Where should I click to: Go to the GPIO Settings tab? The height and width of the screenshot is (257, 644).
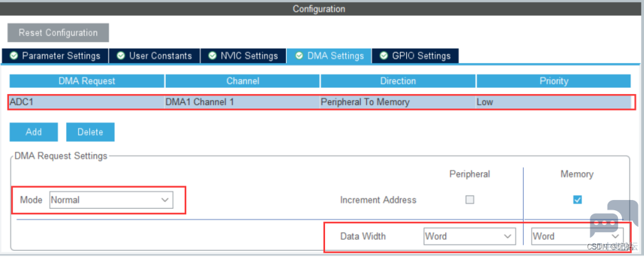pos(415,56)
